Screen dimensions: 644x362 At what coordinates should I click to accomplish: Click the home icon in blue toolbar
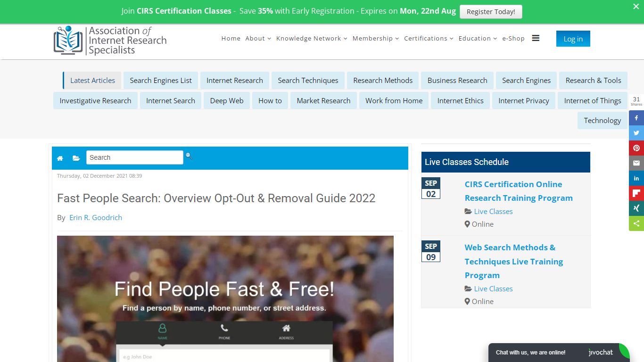[x=60, y=158]
